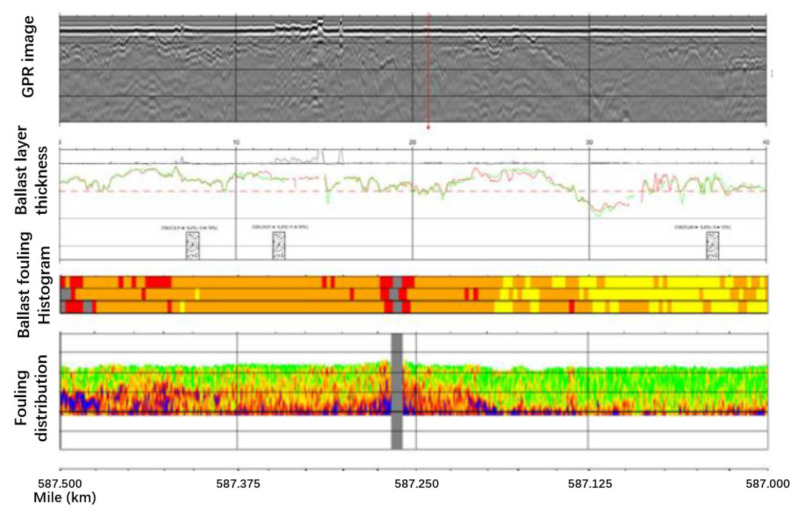The image size is (800, 517).
Task: Click the three-dot marker right of GPR image
Action: pyautogui.click(x=774, y=72)
